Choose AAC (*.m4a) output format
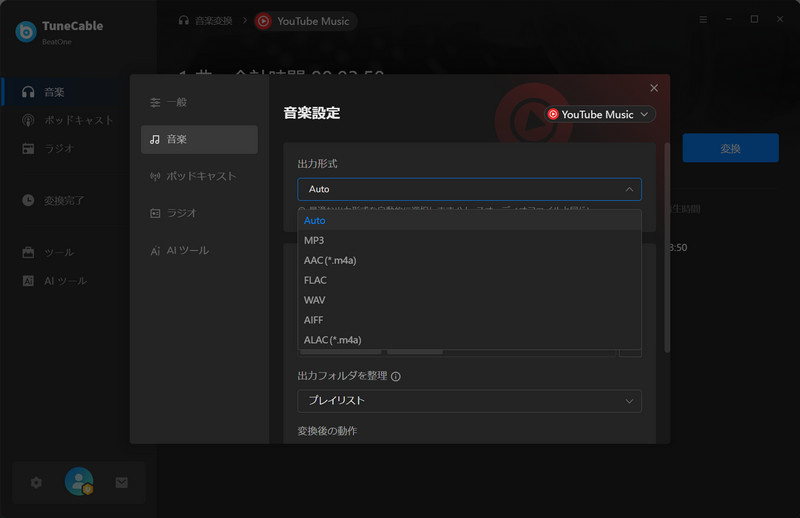Screen dimensions: 800x518 coord(469,260)
